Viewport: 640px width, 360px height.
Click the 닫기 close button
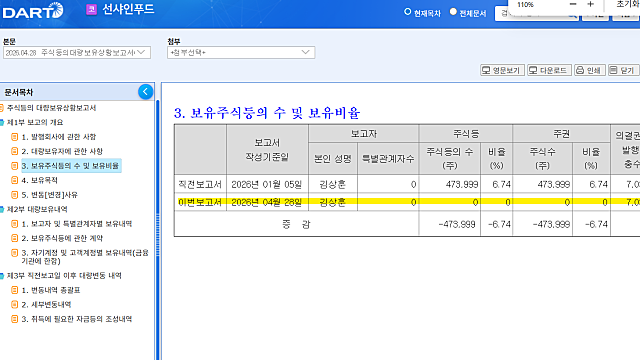pyautogui.click(x=623, y=70)
